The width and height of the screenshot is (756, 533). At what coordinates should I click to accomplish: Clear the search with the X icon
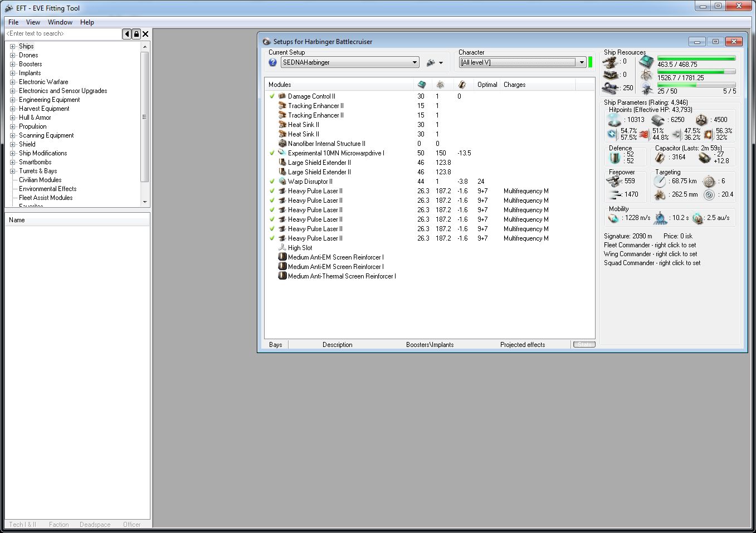[x=145, y=34]
